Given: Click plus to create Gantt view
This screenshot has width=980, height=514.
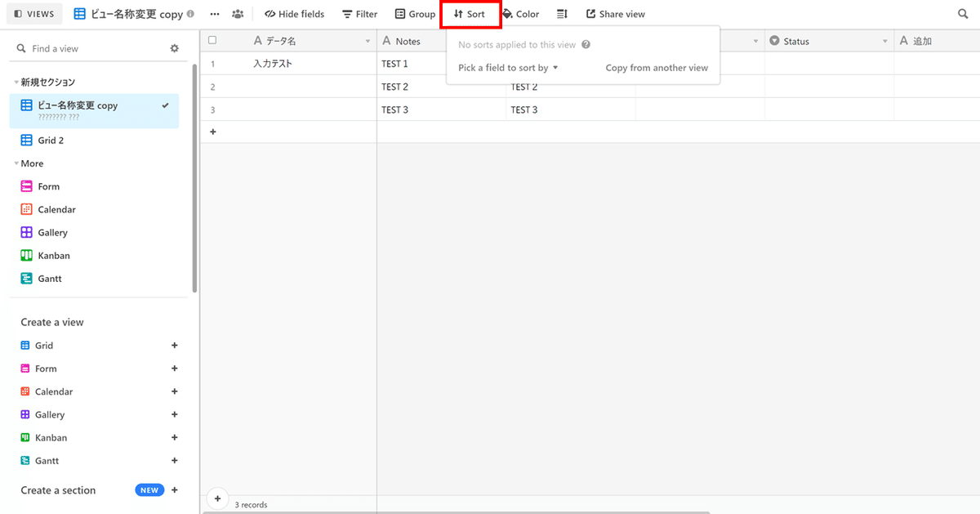Looking at the screenshot, I should pyautogui.click(x=174, y=460).
